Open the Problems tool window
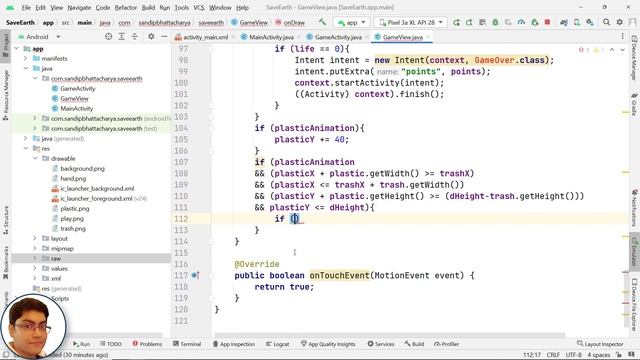The width and height of the screenshot is (640, 360). [147, 344]
